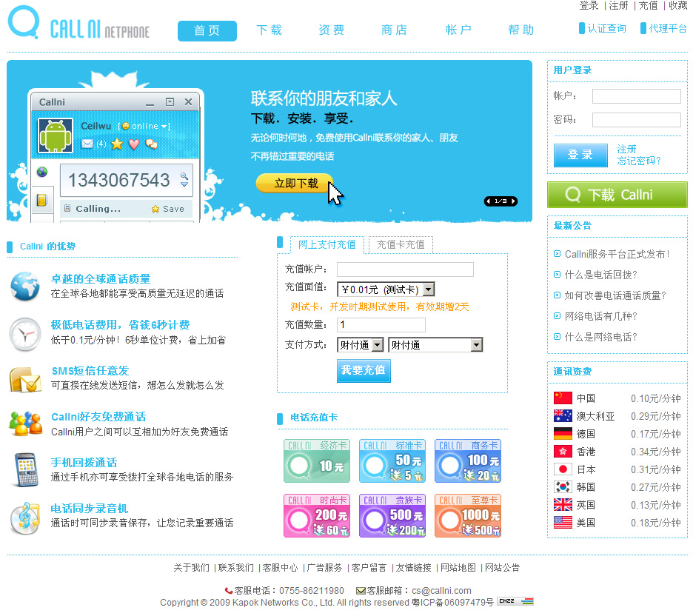693x616 pixels.
Task: Select the 1000元 至尊卡 recharge card
Action: click(468, 516)
